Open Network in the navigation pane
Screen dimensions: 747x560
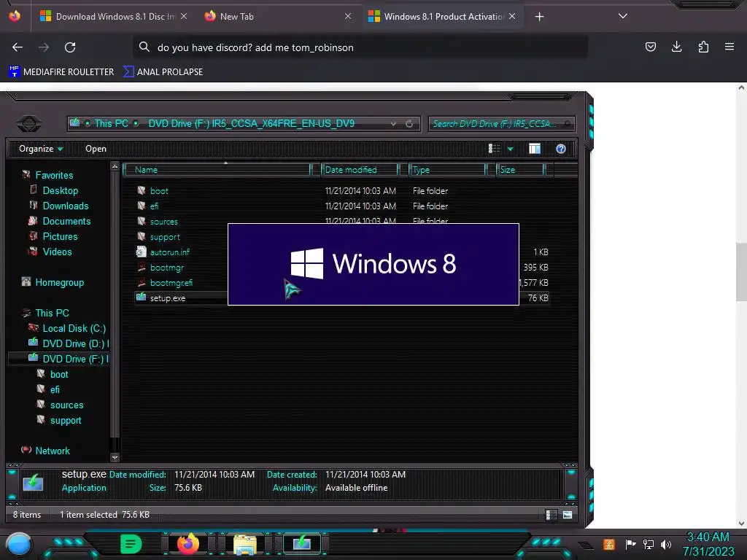click(x=53, y=451)
